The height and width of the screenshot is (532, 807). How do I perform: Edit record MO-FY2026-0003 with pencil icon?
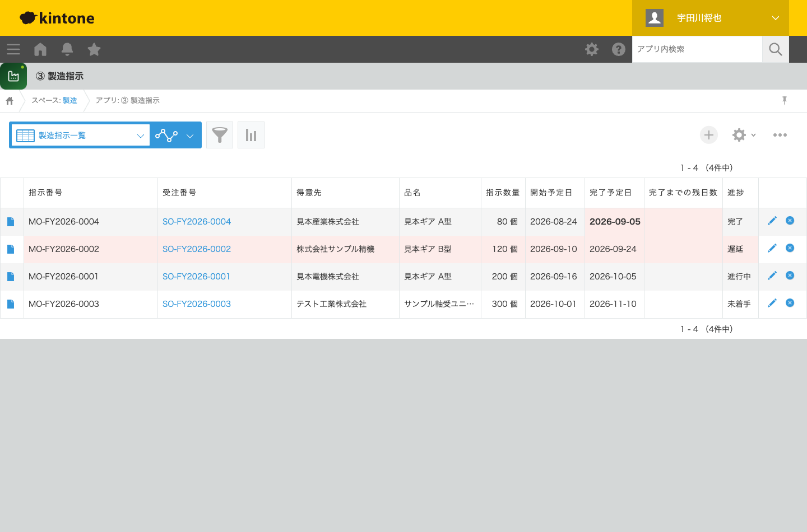(x=772, y=303)
